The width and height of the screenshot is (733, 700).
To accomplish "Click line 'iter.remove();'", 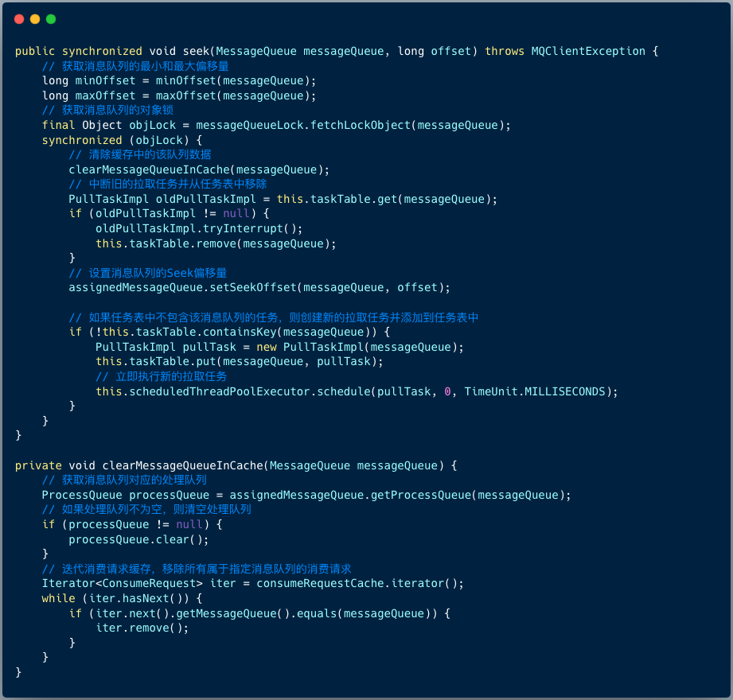I will [142, 628].
